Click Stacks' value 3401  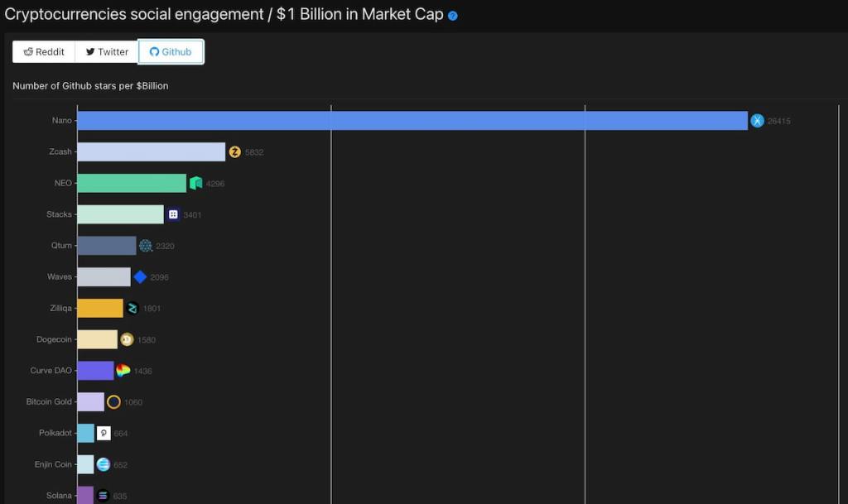coord(192,215)
